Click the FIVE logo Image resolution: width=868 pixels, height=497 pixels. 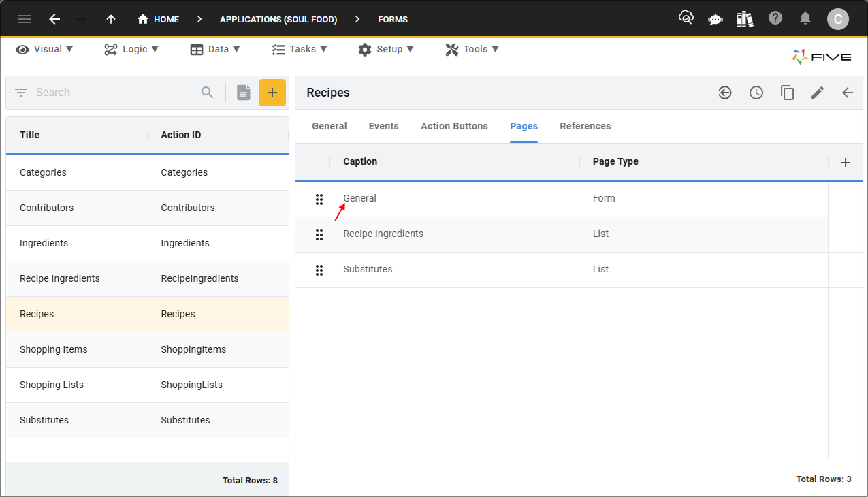point(822,57)
